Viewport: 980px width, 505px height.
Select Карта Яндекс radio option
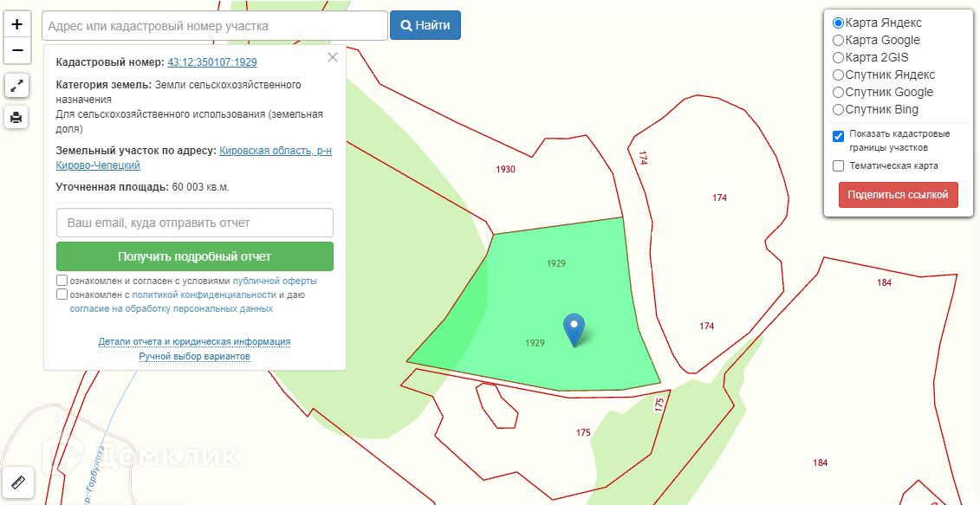(x=838, y=23)
